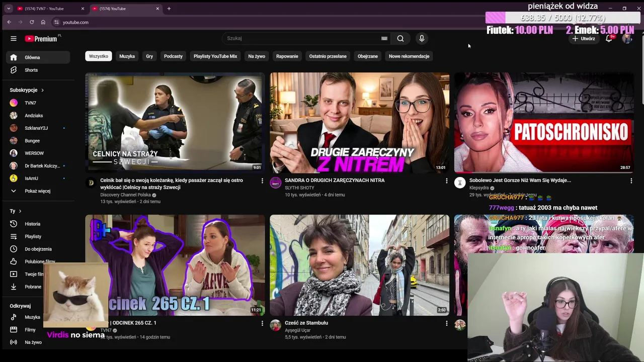644x362 pixels.
Task: Open the on-screen keyboard icon in search
Action: (384, 38)
